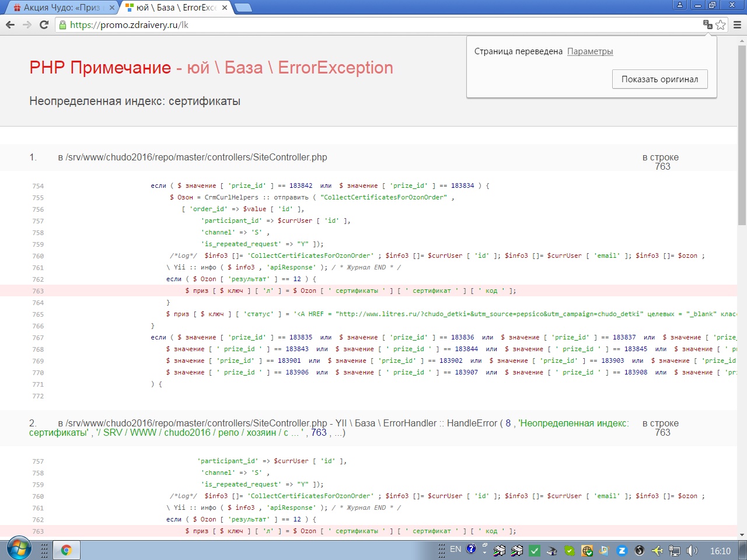The image size is (747, 560).
Task: Click the «Показать оригинал» button
Action: (659, 79)
